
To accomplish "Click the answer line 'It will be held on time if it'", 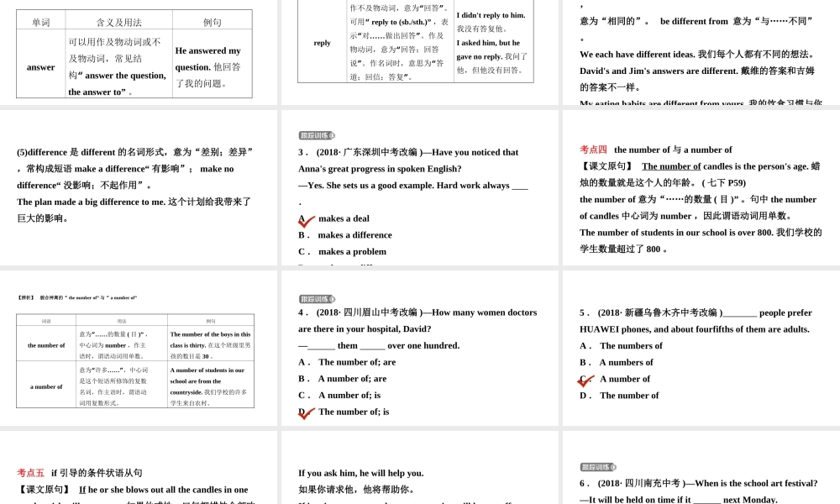I will point(635,500).
